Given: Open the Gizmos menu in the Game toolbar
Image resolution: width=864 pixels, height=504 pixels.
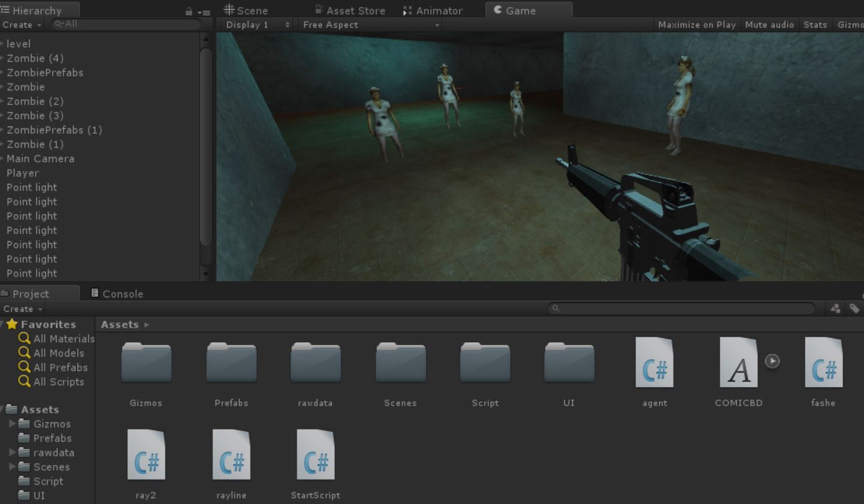Looking at the screenshot, I should [x=850, y=24].
